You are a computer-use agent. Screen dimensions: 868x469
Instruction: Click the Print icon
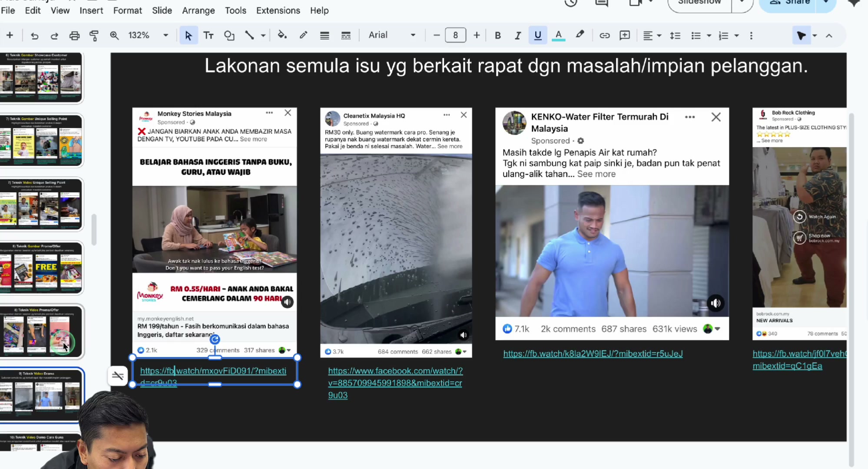pos(74,36)
